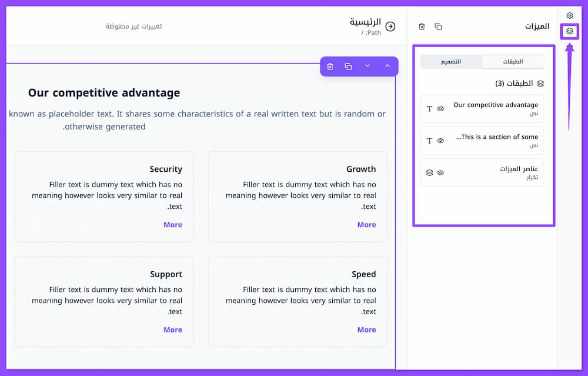Open the layers panel from the sidebar
Screen dimensions: 588x376
[569, 31]
